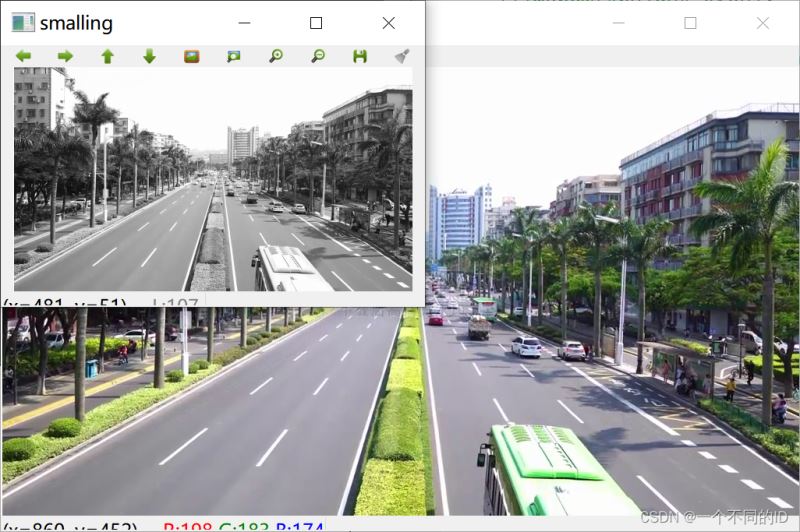Fit image to window icon

coord(234,56)
